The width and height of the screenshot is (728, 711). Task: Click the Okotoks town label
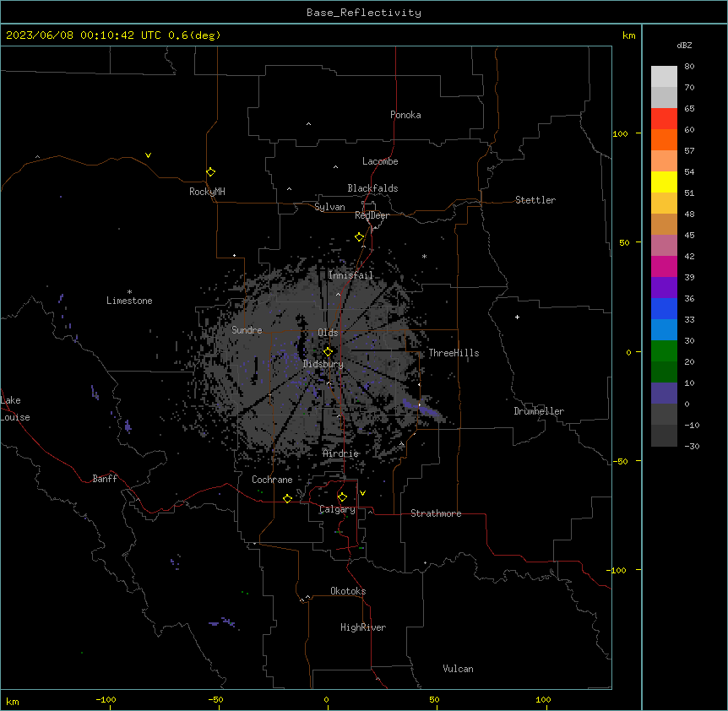tap(348, 591)
